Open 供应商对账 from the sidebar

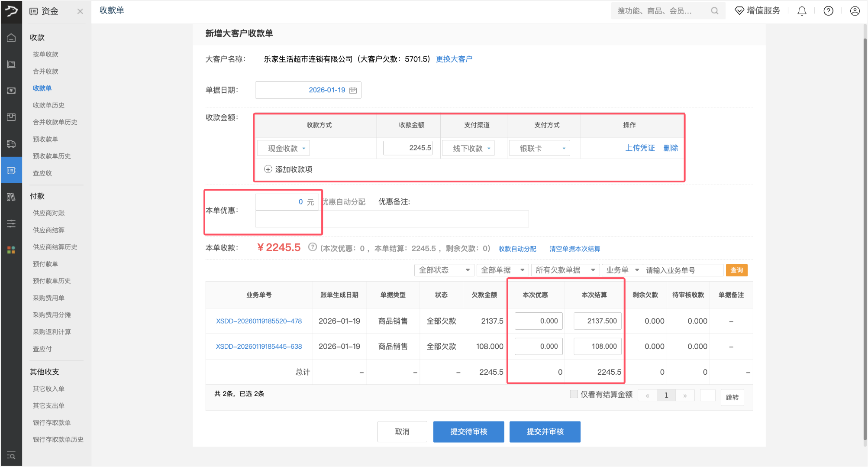point(48,213)
